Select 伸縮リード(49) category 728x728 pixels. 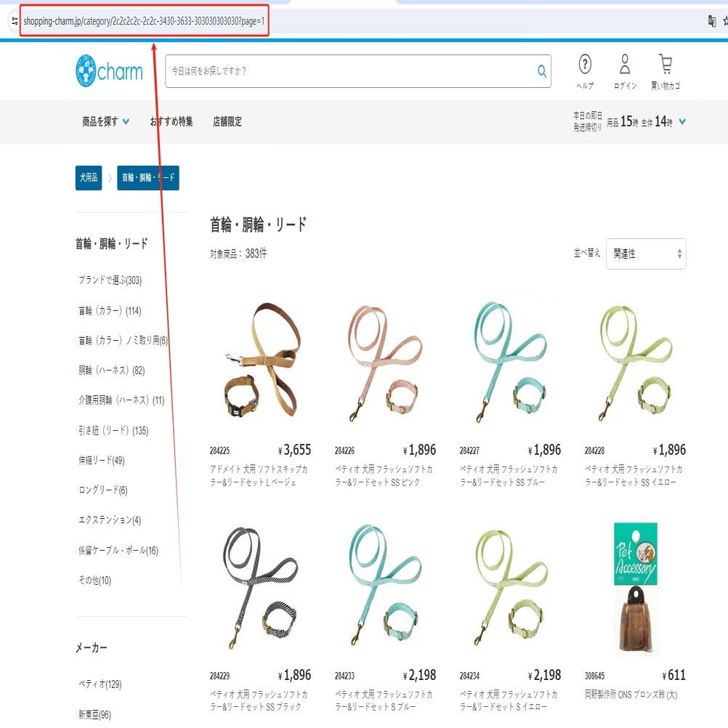click(x=102, y=460)
